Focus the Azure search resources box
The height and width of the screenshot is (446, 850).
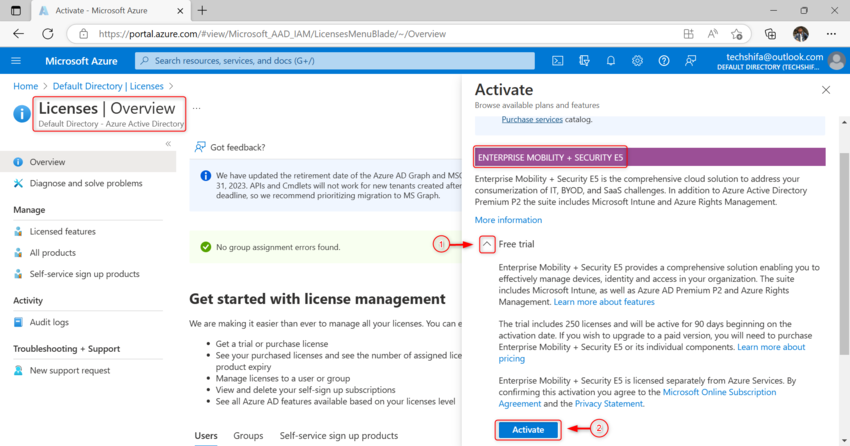coord(334,61)
